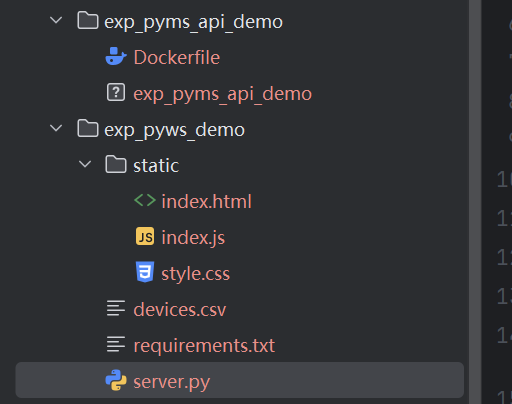This screenshot has width=512, height=404.
Task: Click the HTML angle-brackets file icon
Action: 145,200
